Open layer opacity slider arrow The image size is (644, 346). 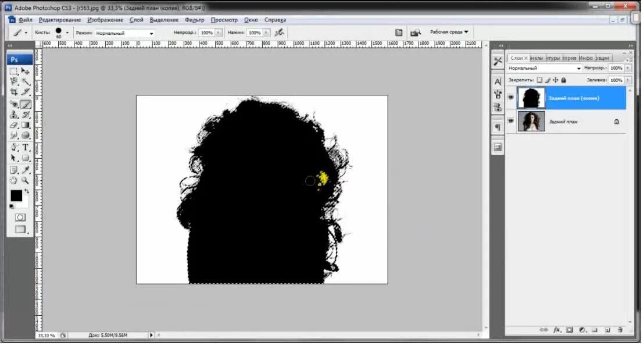pos(628,68)
